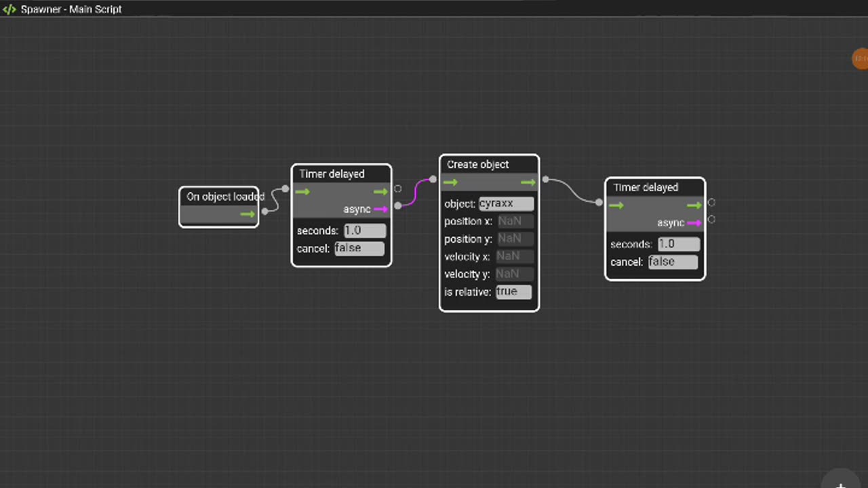Click first Timer delayed async magenta arrow

(x=380, y=209)
